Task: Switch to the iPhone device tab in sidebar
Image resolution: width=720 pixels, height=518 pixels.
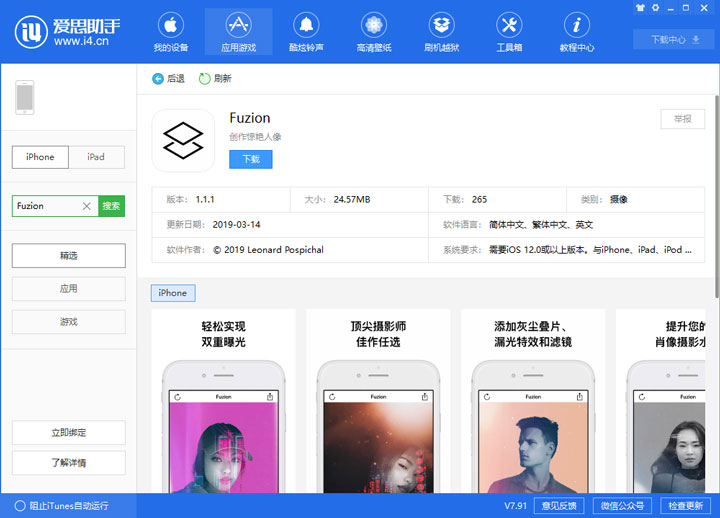Action: pyautogui.click(x=40, y=157)
